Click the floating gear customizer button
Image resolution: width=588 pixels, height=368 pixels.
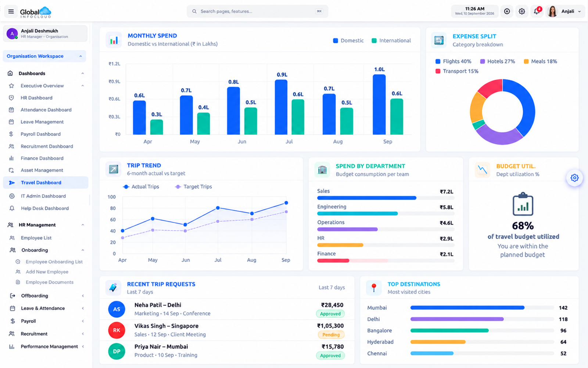click(x=574, y=178)
